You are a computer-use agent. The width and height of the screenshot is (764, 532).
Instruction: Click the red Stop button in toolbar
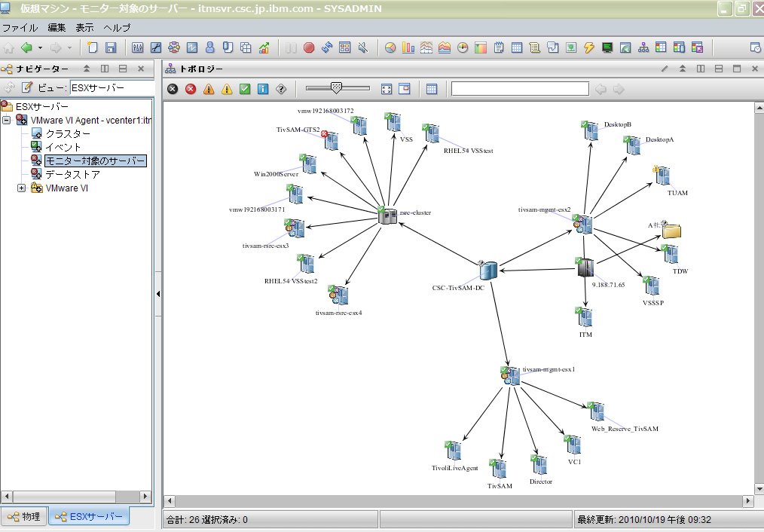309,47
